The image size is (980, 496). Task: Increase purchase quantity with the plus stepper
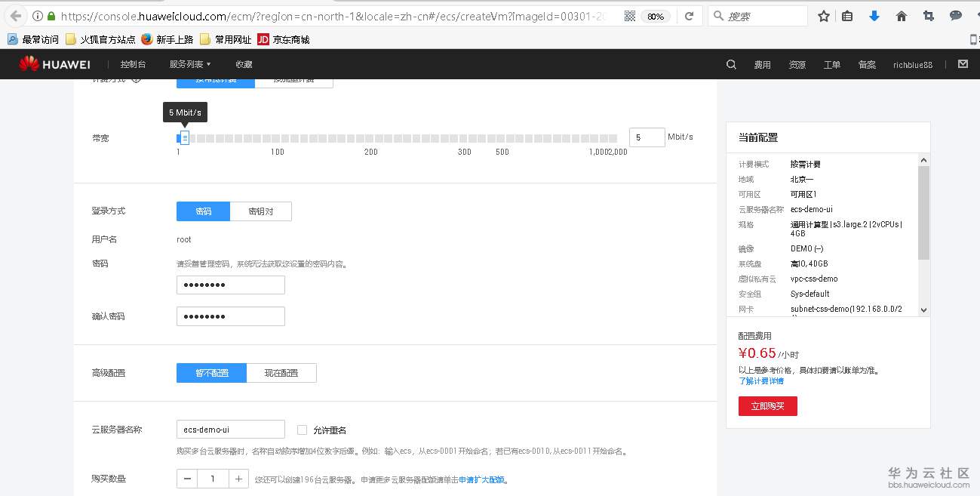coord(239,478)
